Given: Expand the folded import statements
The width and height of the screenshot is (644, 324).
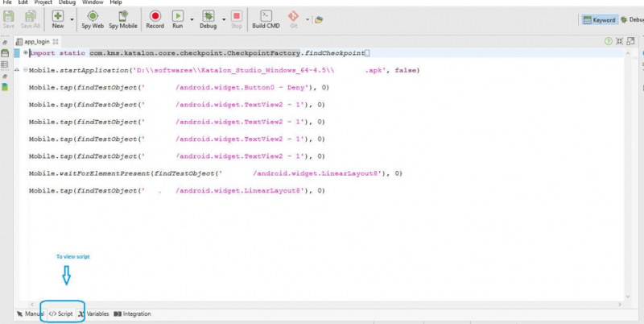Looking at the screenshot, I should pos(26,53).
